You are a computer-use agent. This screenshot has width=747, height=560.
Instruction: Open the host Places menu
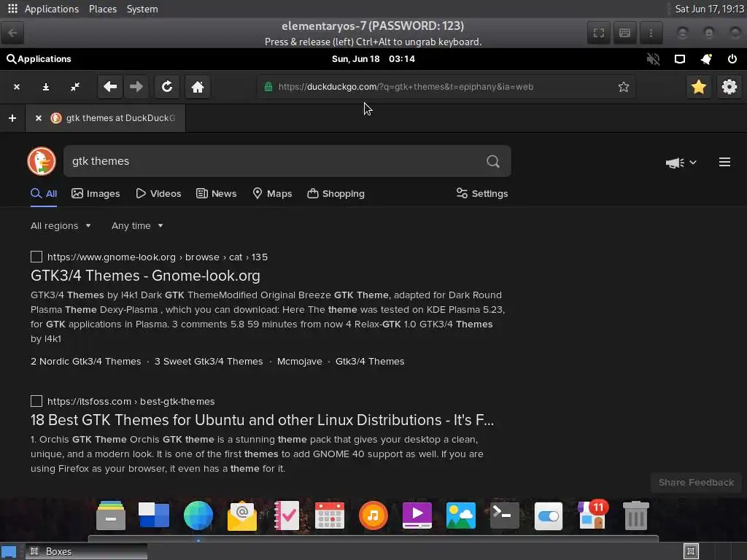click(x=102, y=9)
